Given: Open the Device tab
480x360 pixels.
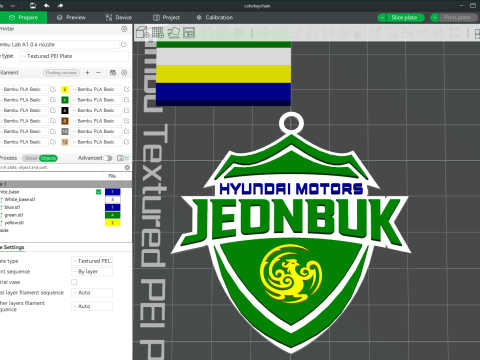Looking at the screenshot, I should click(119, 18).
